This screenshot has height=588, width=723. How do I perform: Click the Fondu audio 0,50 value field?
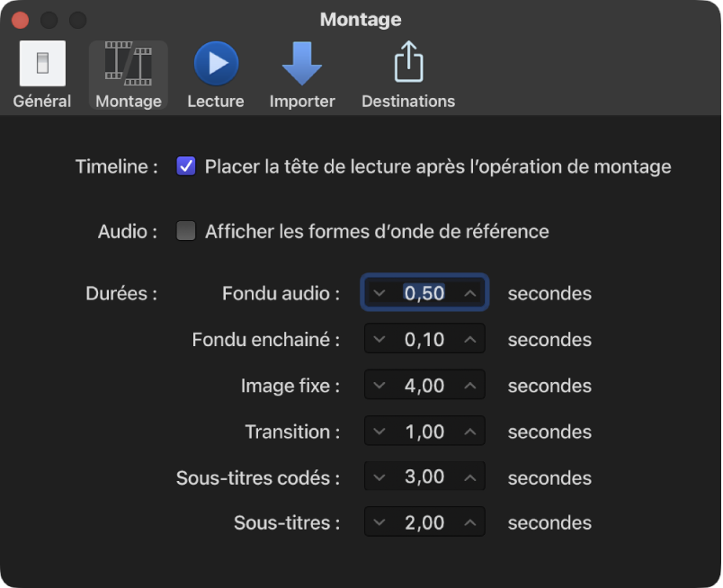[424, 293]
